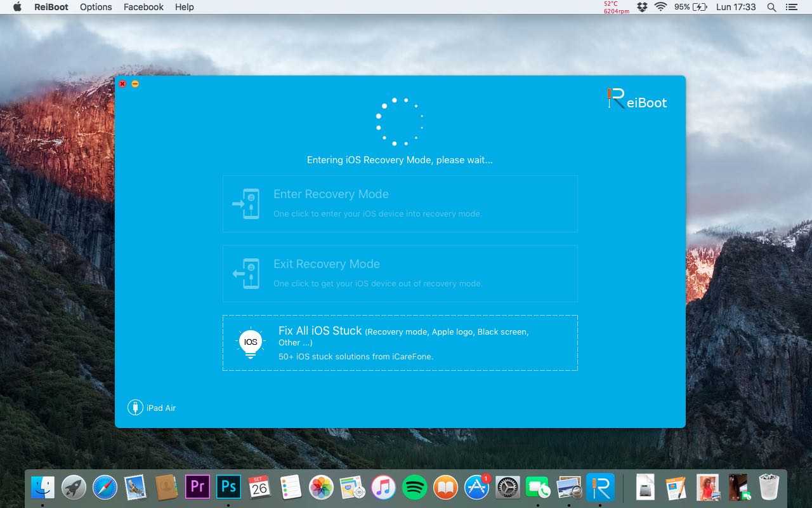The image size is (812, 508).
Task: Open the Wi-Fi status menu
Action: 661,7
